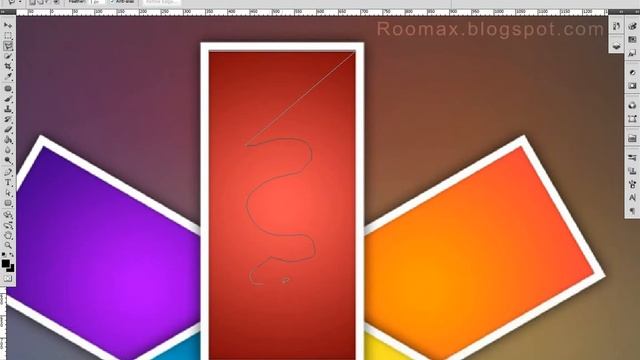Open the Clone Source panel icon
The height and width of the screenshot is (360, 640).
[x=632, y=171]
